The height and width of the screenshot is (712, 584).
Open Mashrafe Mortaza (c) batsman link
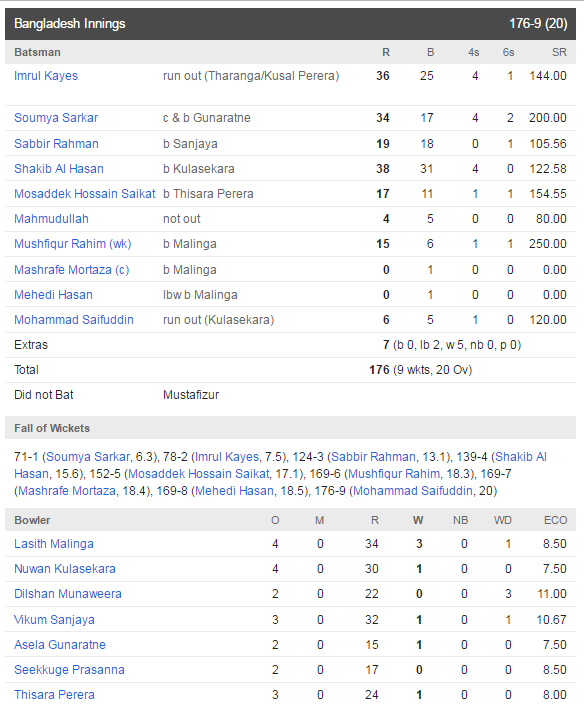pos(72,270)
